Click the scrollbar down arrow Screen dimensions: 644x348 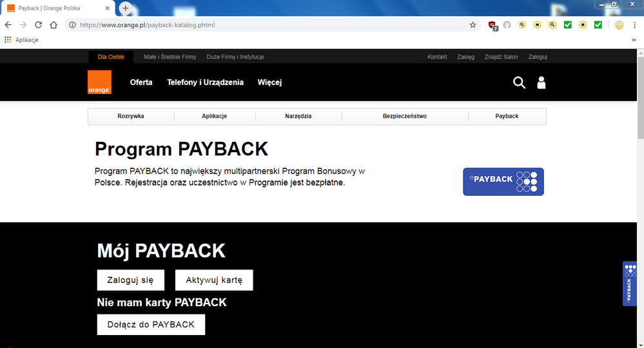(x=640, y=345)
